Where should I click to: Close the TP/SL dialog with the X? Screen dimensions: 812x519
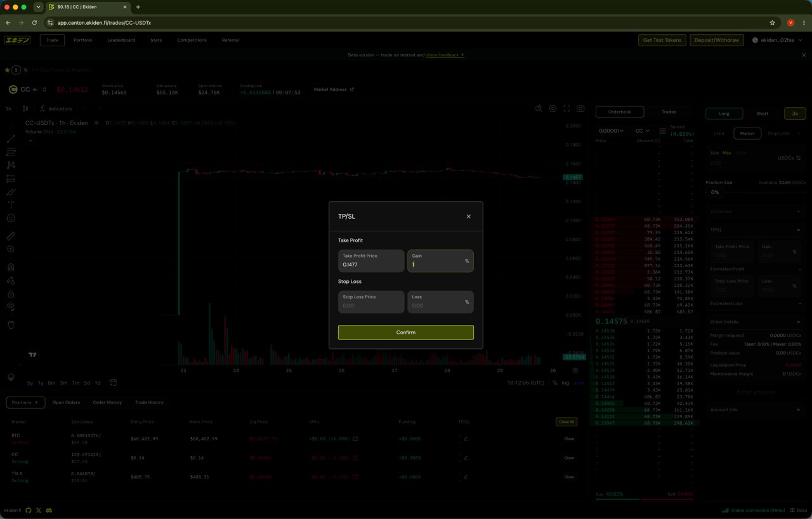pyautogui.click(x=469, y=216)
